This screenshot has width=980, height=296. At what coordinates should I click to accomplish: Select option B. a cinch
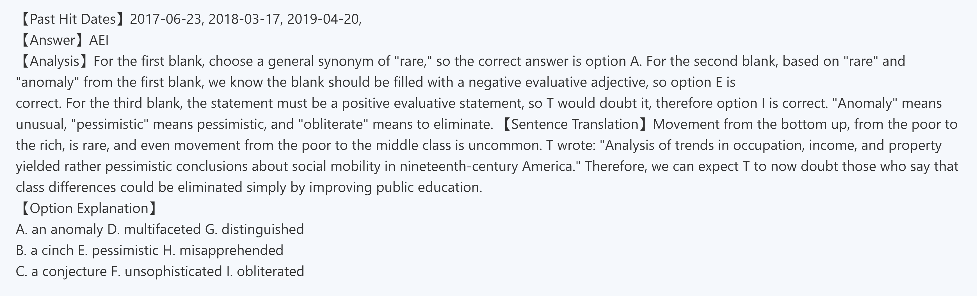pyautogui.click(x=45, y=250)
